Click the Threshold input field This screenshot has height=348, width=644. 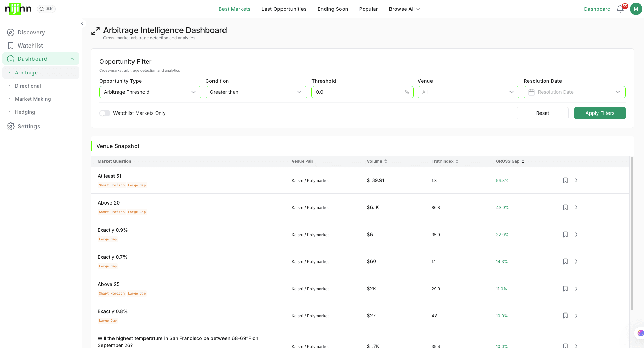[362, 92]
